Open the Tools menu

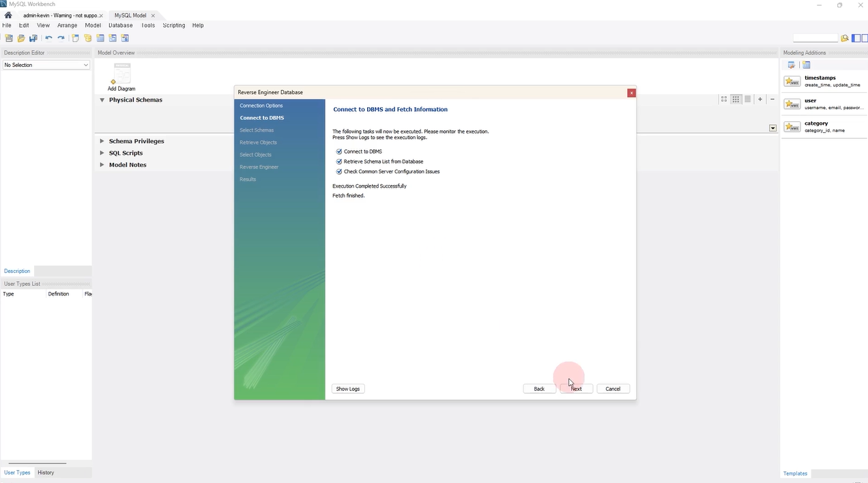tap(148, 25)
